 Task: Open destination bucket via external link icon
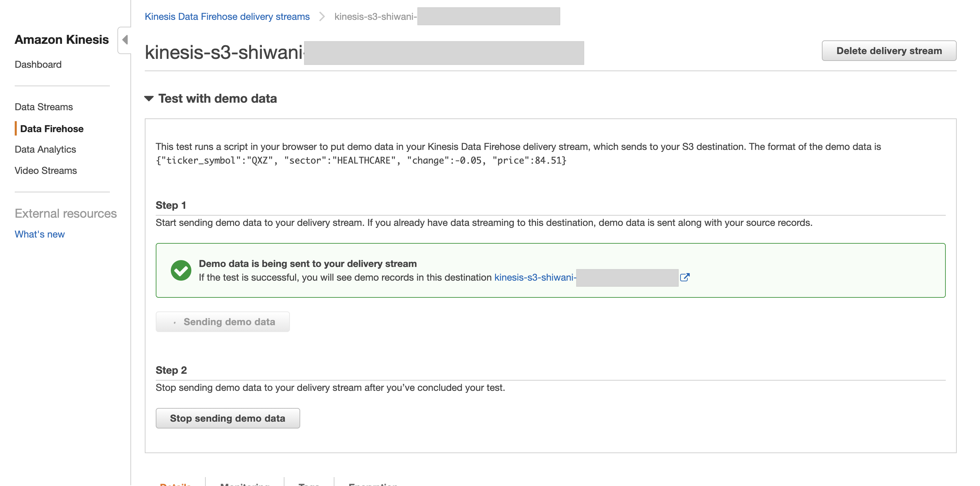coord(685,277)
